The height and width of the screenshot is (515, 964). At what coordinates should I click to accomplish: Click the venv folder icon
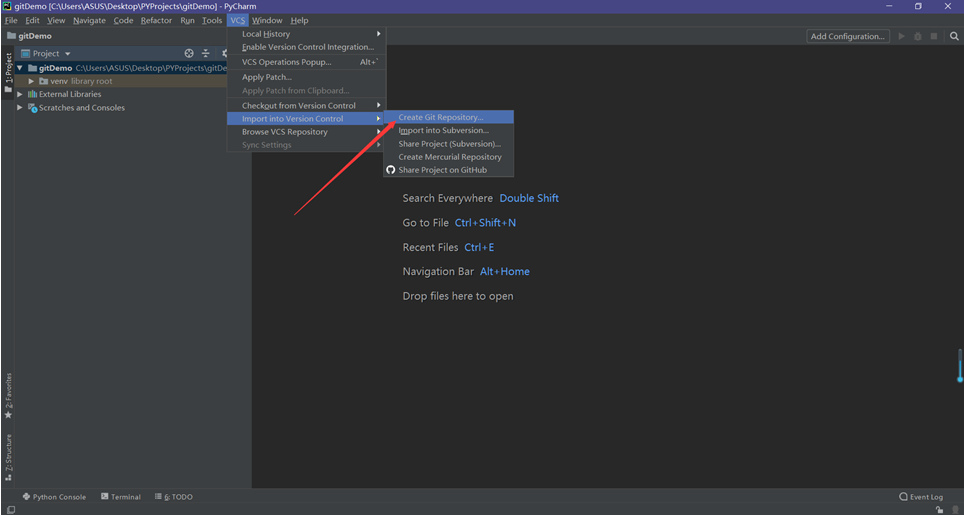[44, 81]
